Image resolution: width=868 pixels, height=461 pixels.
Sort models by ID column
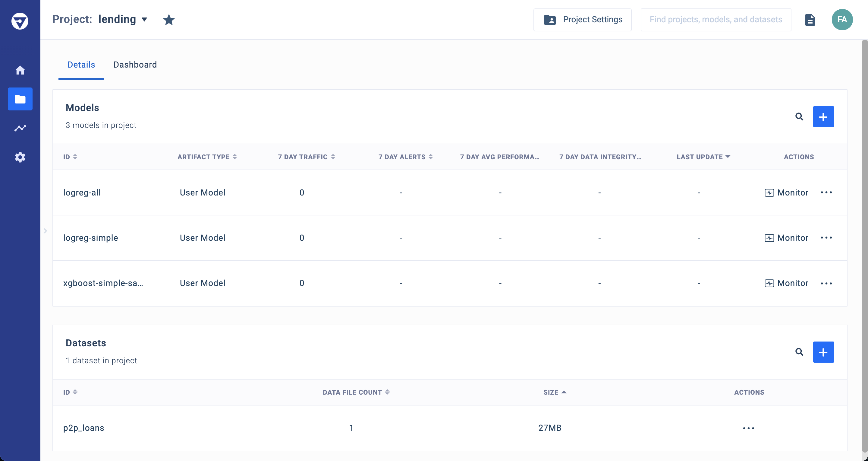(70, 157)
